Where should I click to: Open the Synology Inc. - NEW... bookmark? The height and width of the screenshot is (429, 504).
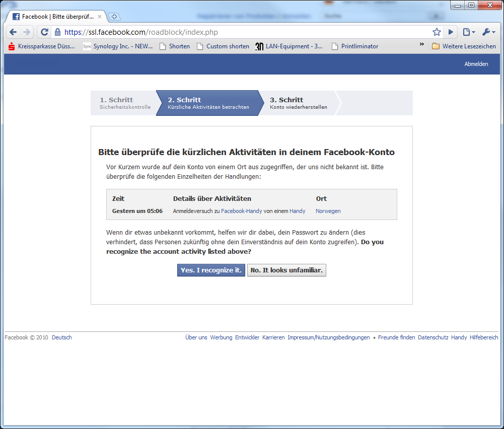pyautogui.click(x=118, y=46)
